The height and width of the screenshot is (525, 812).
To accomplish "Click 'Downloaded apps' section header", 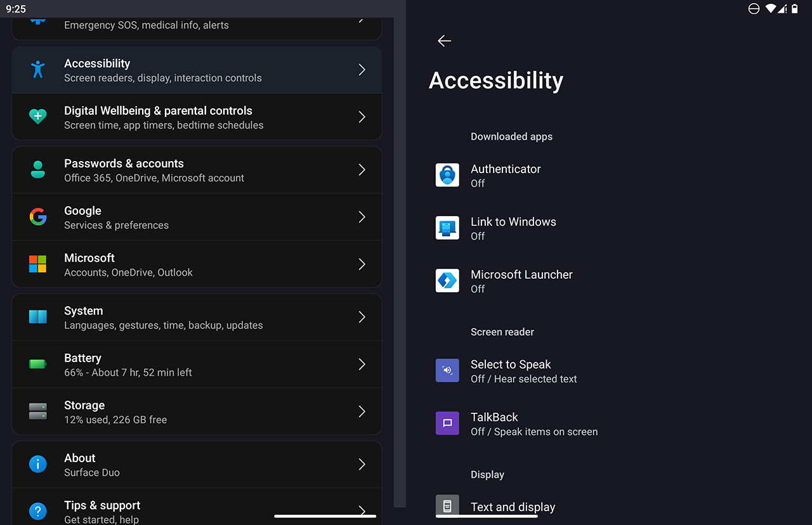I will pyautogui.click(x=511, y=136).
